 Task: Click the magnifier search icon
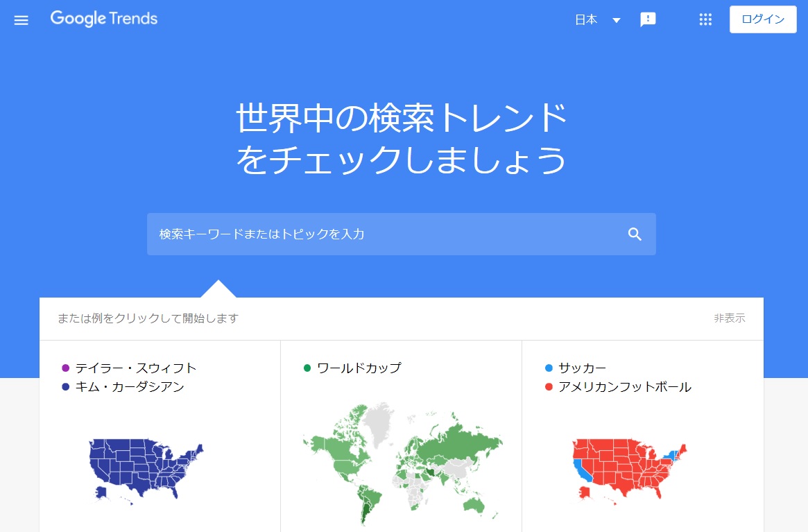click(635, 234)
